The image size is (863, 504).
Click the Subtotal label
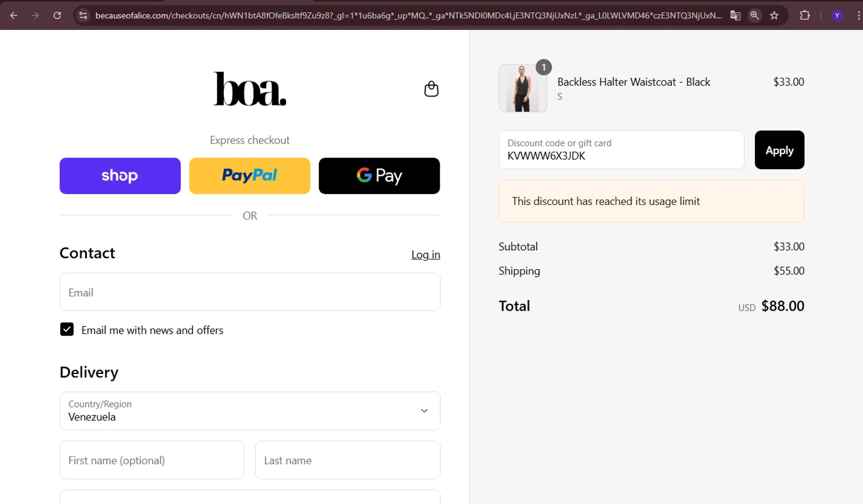tap(518, 247)
